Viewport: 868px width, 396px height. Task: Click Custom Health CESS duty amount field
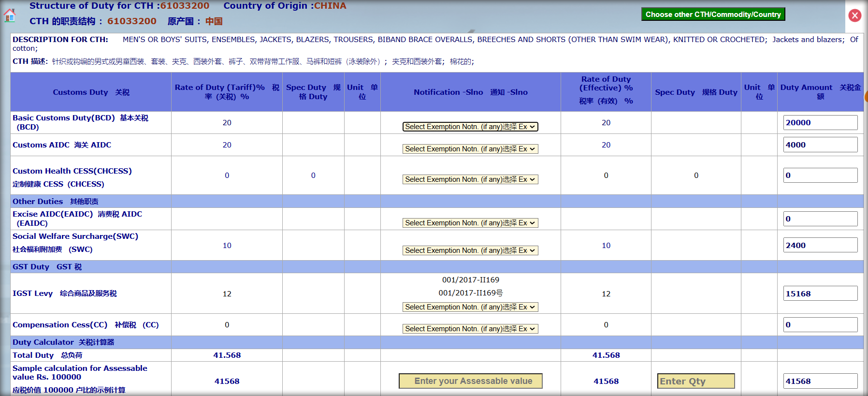click(x=820, y=175)
